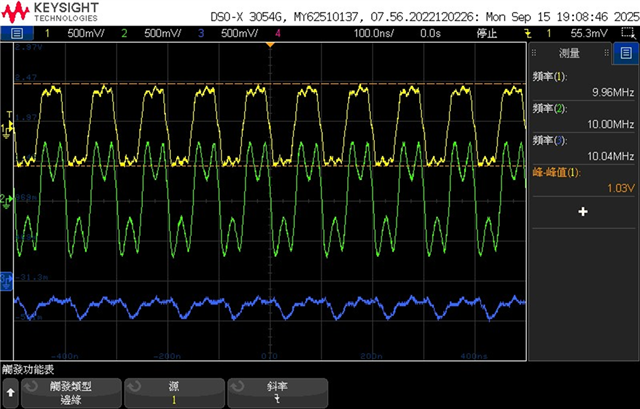
Task: Select the 頻率(1) measurement 9.96MHz
Action: click(x=583, y=85)
